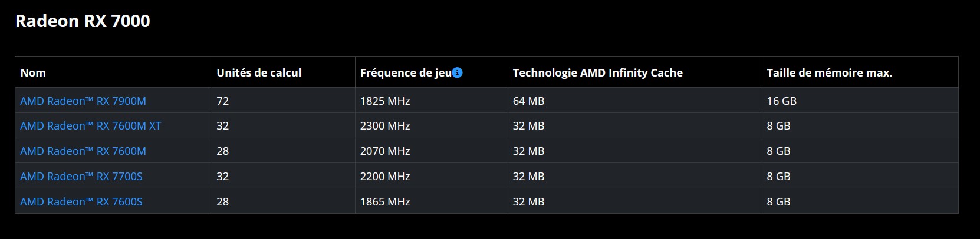The height and width of the screenshot is (239, 980).
Task: Open the AMD Radeon RX 7900M link
Action: [x=83, y=101]
